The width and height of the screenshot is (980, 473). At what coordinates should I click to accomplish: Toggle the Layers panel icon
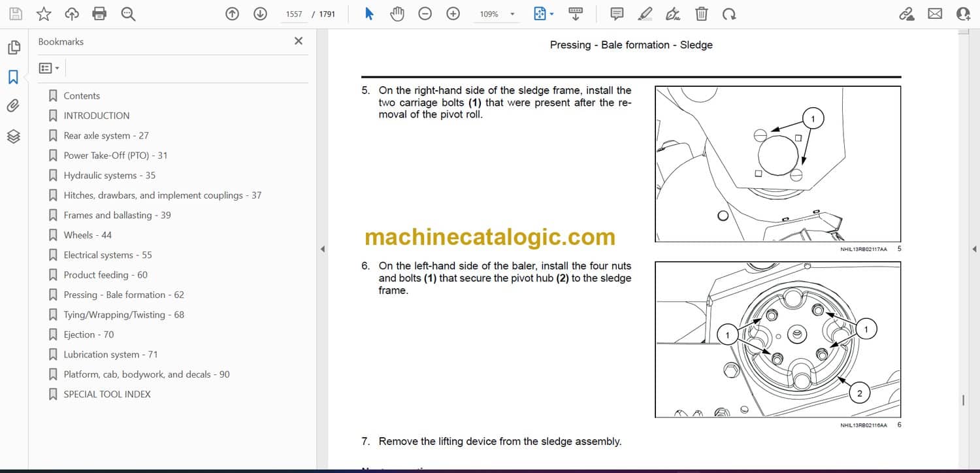point(13,136)
